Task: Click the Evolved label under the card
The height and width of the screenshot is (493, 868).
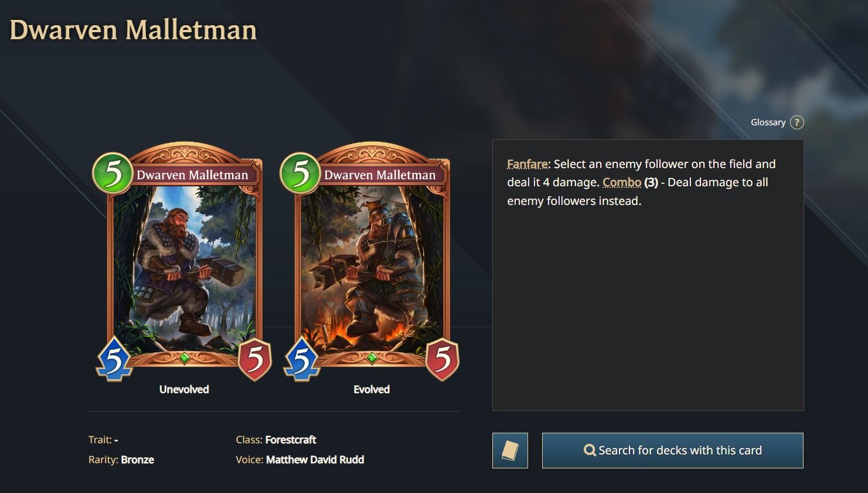Action: 372,389
